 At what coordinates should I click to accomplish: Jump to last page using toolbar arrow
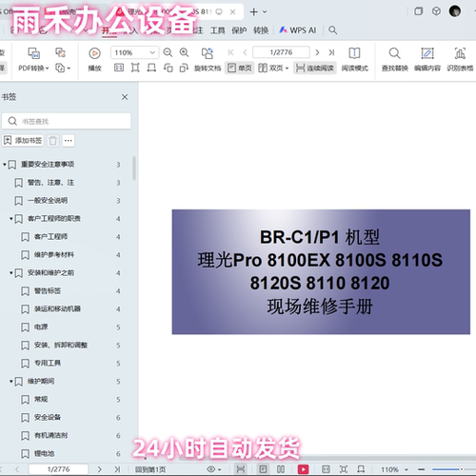coord(331,52)
